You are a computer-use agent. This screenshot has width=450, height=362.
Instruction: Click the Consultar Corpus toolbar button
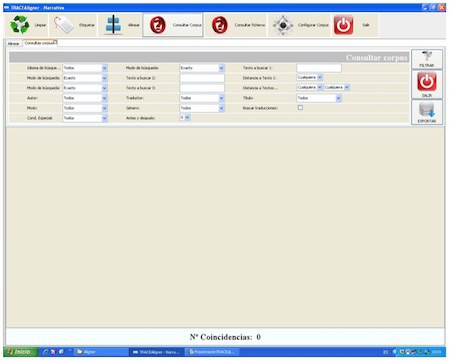coord(173,25)
